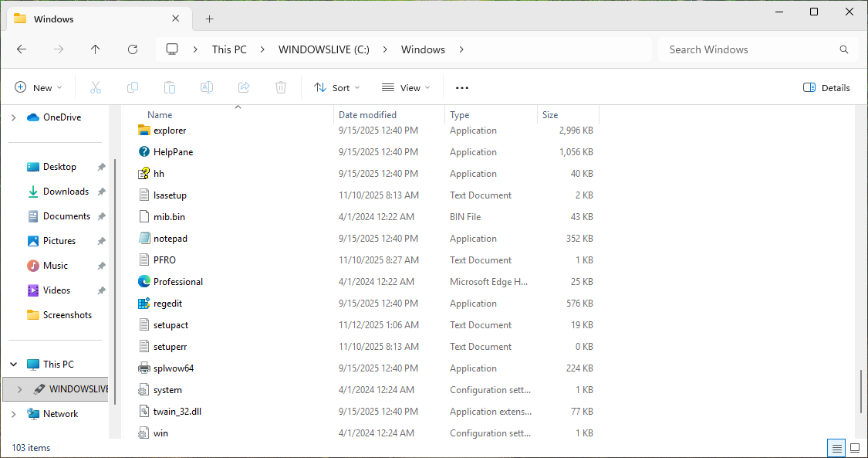Click the Delete trash can icon
Viewport: 868px width, 458px height.
(x=282, y=88)
